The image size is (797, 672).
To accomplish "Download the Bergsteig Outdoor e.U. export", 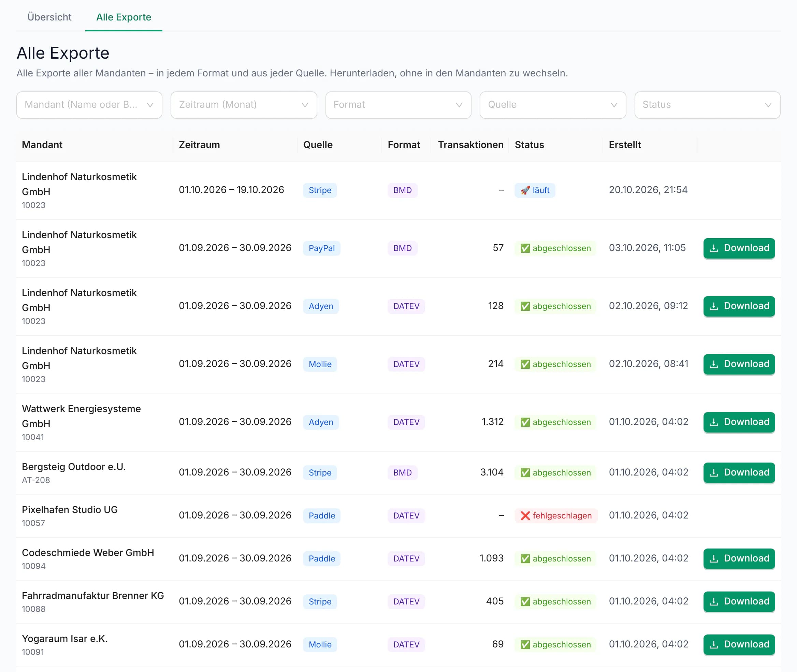I will pyautogui.click(x=739, y=472).
